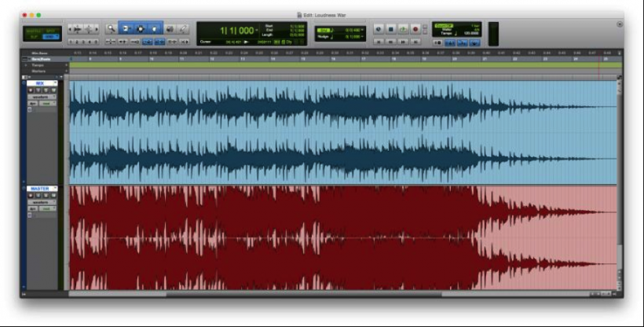Record-enable the MASTER track
Viewport: 644px width, 327px height.
click(31, 196)
